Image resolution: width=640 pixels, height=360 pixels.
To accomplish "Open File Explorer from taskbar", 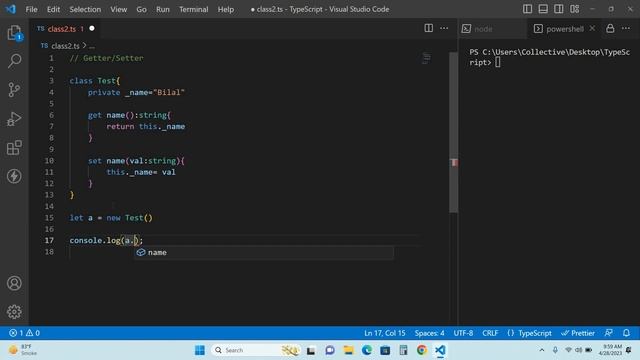I will 348,350.
